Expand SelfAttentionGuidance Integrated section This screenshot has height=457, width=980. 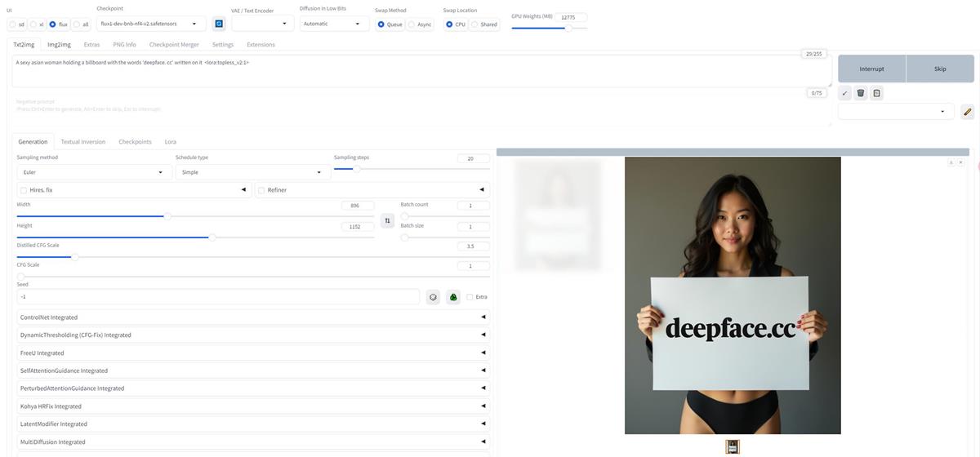pyautogui.click(x=253, y=370)
